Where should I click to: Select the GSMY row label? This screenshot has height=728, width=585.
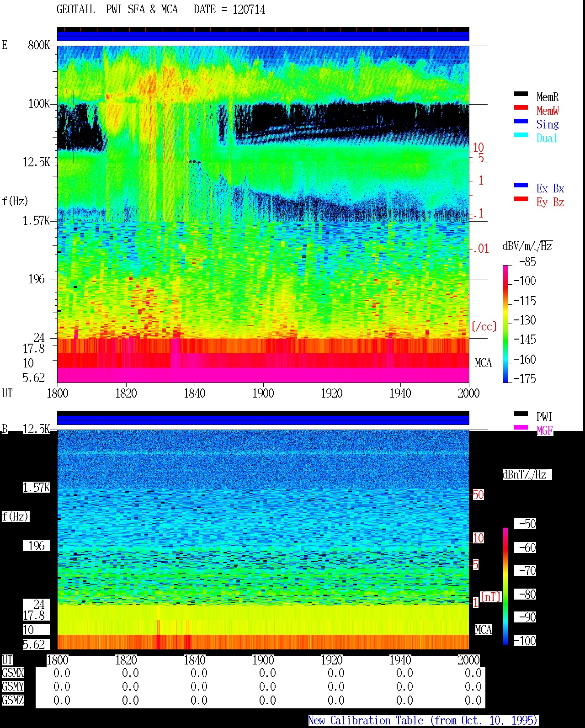(x=13, y=686)
